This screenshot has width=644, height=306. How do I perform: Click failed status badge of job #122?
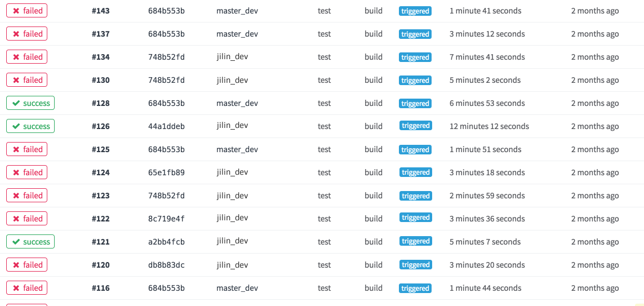pyautogui.click(x=26, y=219)
